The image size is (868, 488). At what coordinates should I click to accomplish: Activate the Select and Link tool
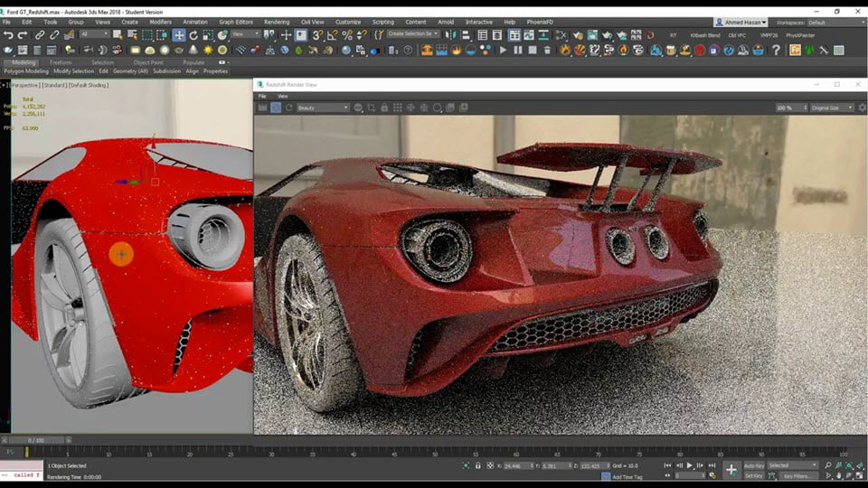[40, 35]
